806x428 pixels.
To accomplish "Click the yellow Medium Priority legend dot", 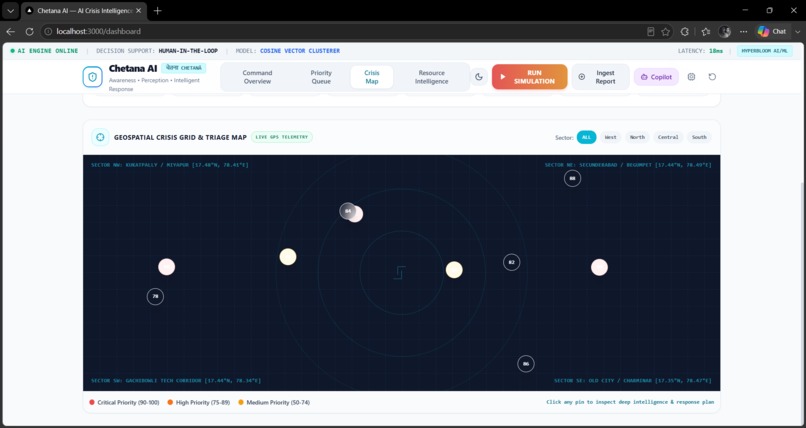I will coord(241,402).
